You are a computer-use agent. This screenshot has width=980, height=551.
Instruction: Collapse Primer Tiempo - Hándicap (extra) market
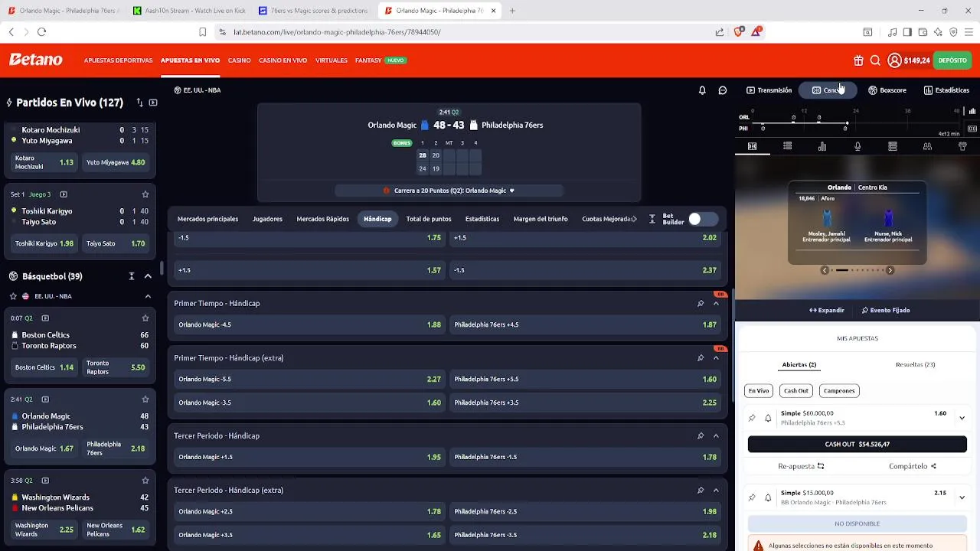coord(716,358)
